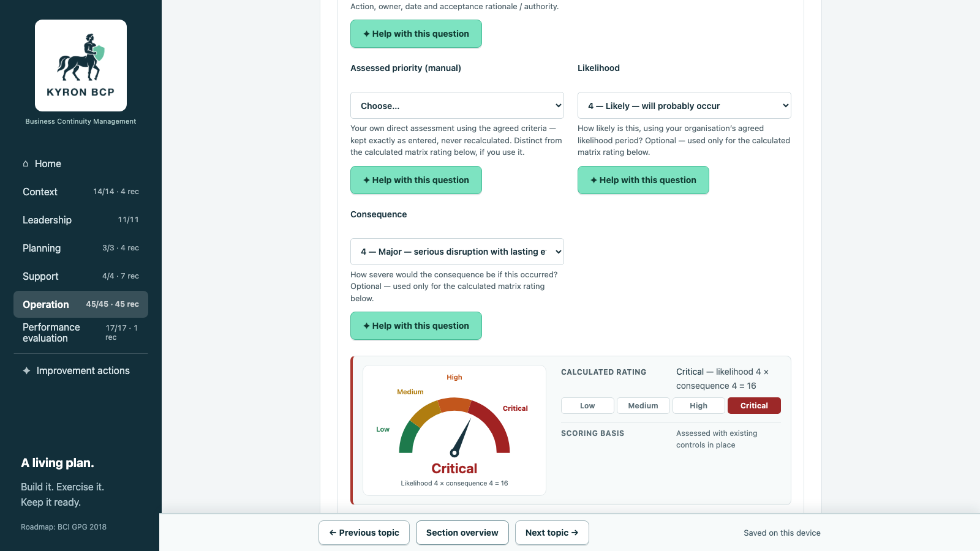The image size is (980, 551).
Task: Click the gauge needle on the risk dial
Action: [x=461, y=437]
